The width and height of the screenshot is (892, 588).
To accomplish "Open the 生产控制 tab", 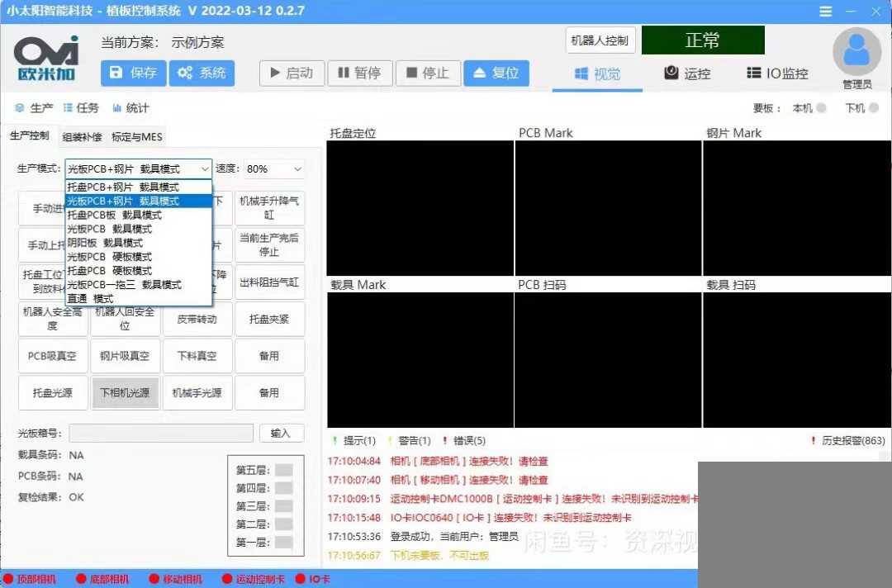I will click(x=30, y=135).
